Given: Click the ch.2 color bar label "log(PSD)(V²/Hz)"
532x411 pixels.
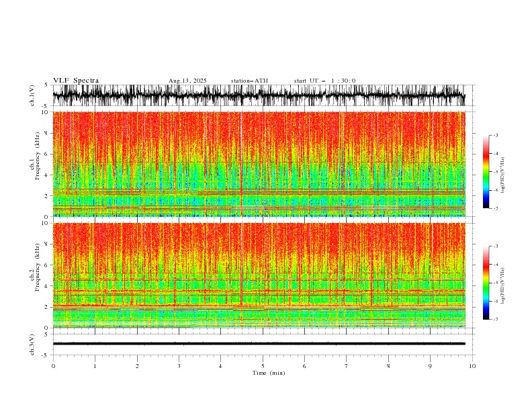Looking at the screenshot, I should pyautogui.click(x=503, y=286).
